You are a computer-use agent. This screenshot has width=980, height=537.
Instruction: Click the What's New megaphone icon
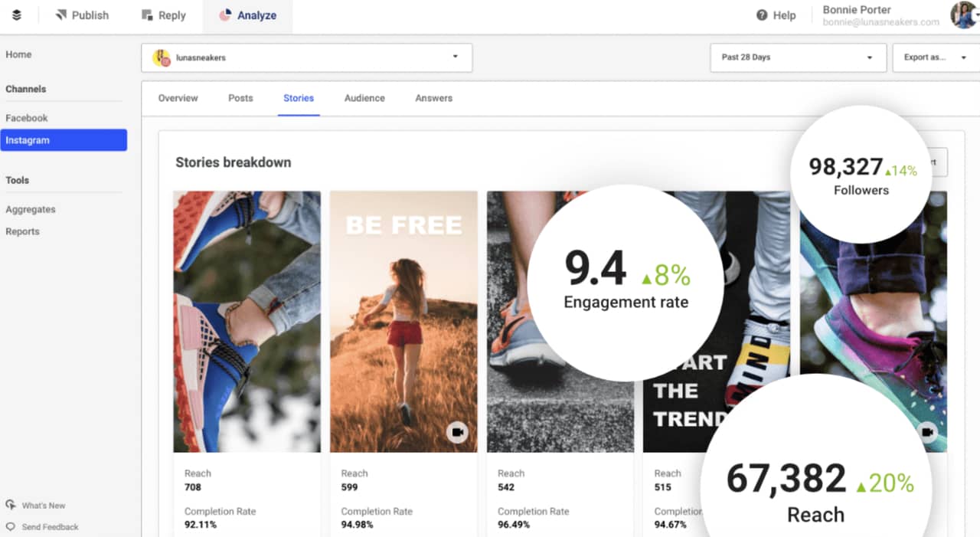(x=11, y=505)
